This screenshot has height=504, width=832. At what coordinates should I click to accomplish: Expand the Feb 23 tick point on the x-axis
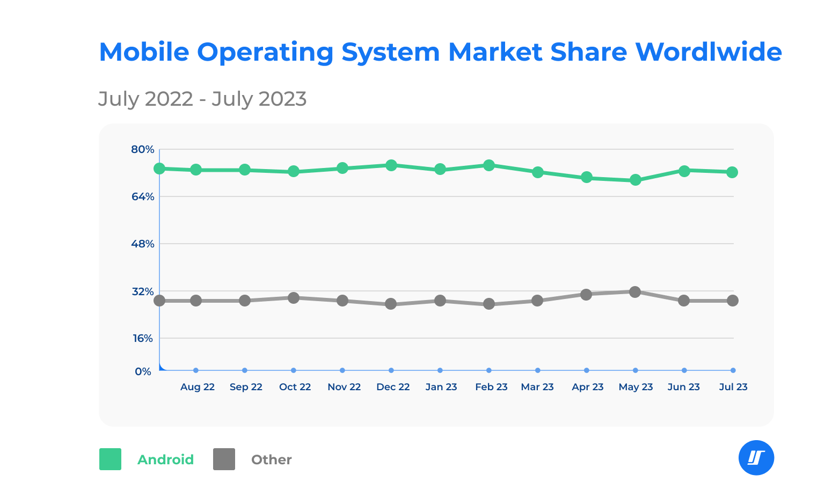tap(488, 370)
